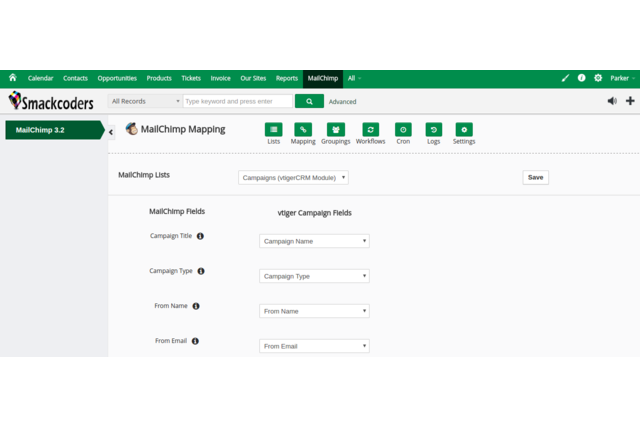640x426 pixels.
Task: Open the Tickets menu item
Action: click(191, 78)
